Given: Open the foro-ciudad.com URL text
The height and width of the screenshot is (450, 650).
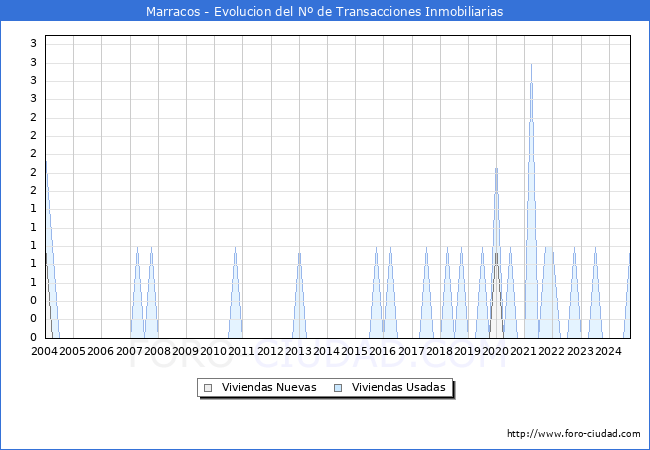Looking at the screenshot, I should point(574,434).
